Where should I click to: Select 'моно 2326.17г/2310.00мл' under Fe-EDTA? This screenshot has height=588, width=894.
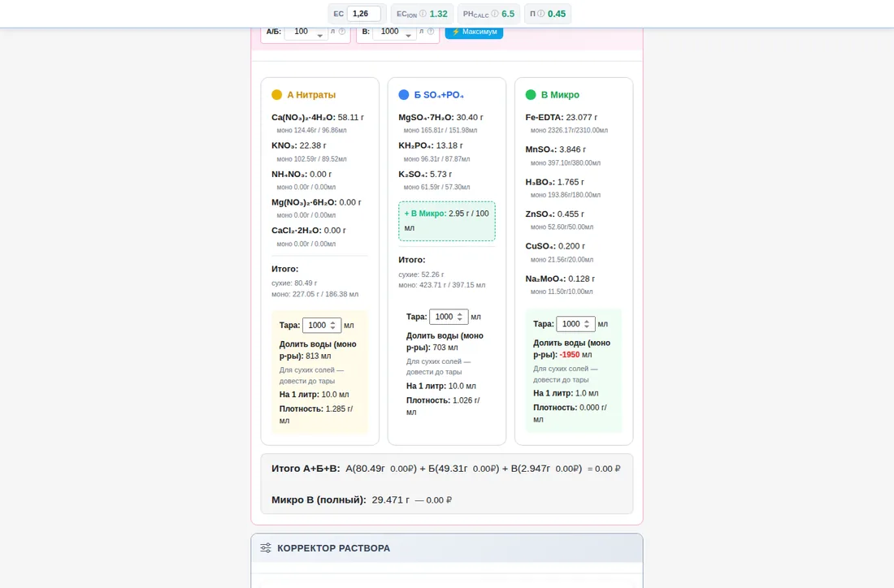[569, 131]
